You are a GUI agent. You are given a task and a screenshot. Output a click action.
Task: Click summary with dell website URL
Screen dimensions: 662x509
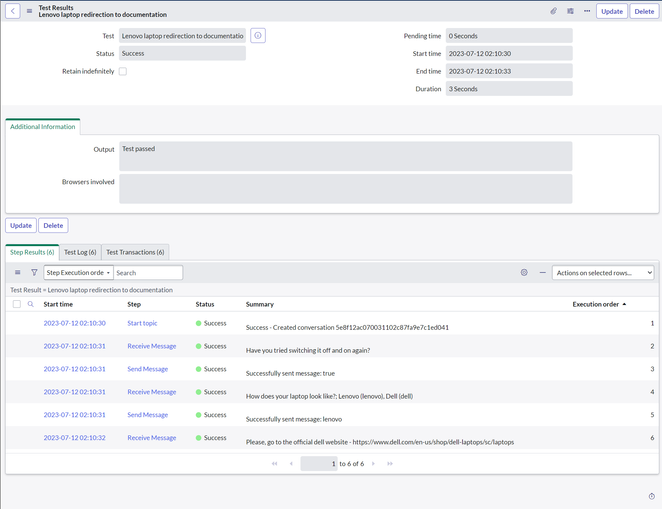[380, 442]
